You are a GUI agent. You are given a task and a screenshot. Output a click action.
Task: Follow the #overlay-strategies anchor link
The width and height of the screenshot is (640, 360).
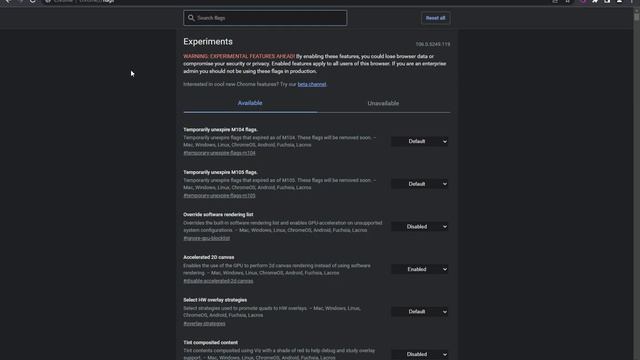pyautogui.click(x=204, y=324)
